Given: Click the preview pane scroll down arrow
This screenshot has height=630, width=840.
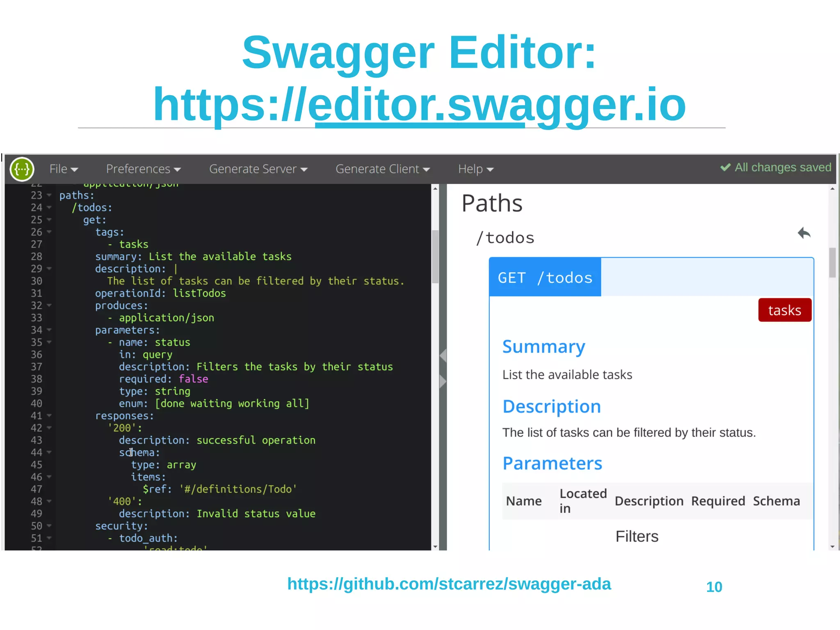Looking at the screenshot, I should tap(832, 546).
